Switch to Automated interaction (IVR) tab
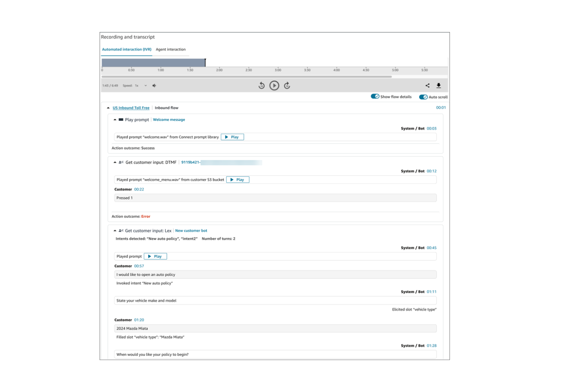The image size is (588, 392). [127, 50]
